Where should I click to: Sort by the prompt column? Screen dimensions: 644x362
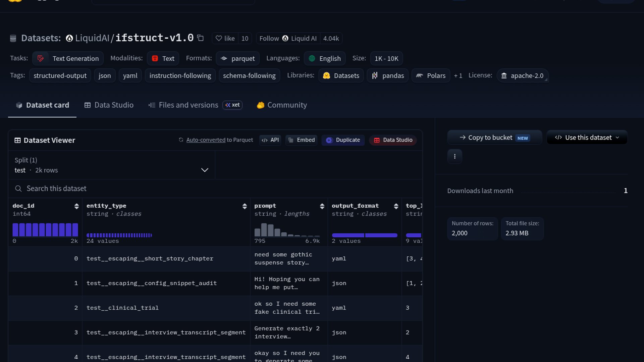click(322, 206)
